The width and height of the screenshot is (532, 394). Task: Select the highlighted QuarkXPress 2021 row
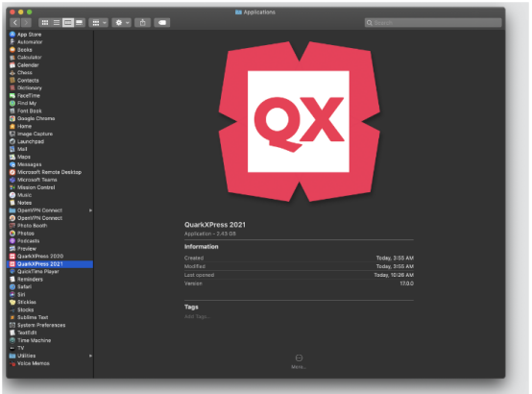pyautogui.click(x=50, y=264)
